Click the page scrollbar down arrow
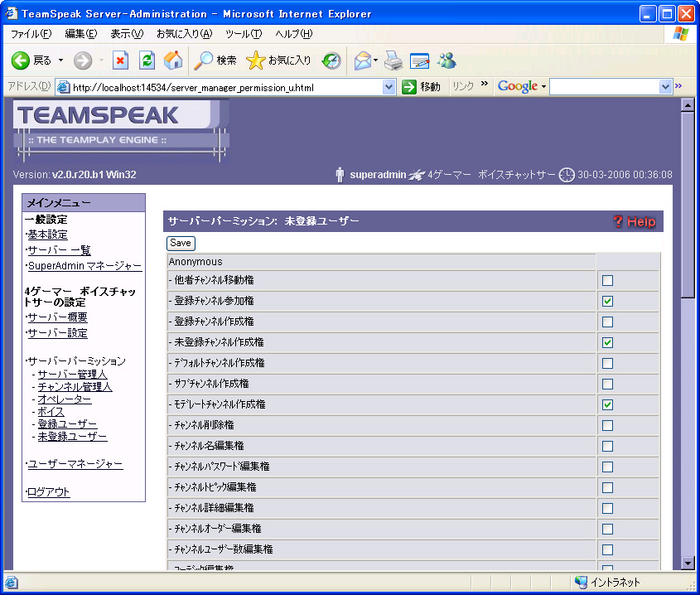Screen dimensions: 700x595 686,563
